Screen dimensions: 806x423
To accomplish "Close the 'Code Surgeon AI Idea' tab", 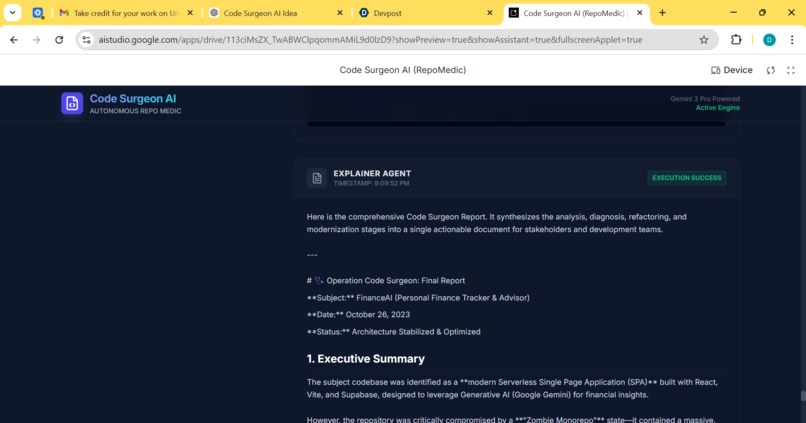I will tap(340, 13).
